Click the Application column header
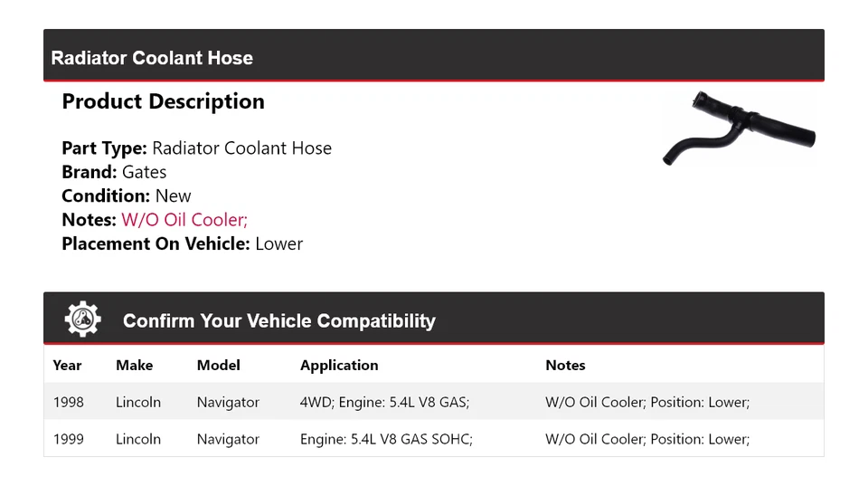The image size is (868, 486). point(339,366)
